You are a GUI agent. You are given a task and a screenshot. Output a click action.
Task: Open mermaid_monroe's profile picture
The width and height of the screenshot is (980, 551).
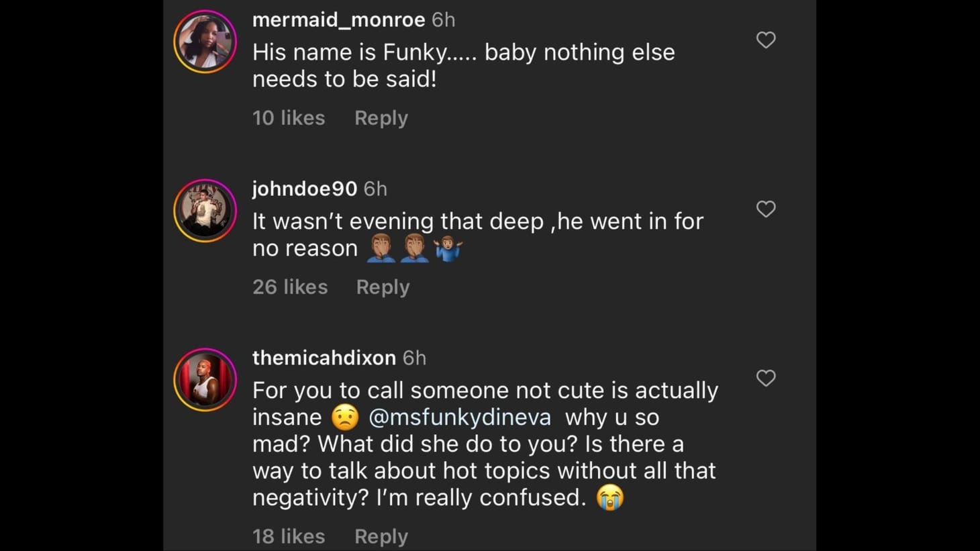point(205,41)
